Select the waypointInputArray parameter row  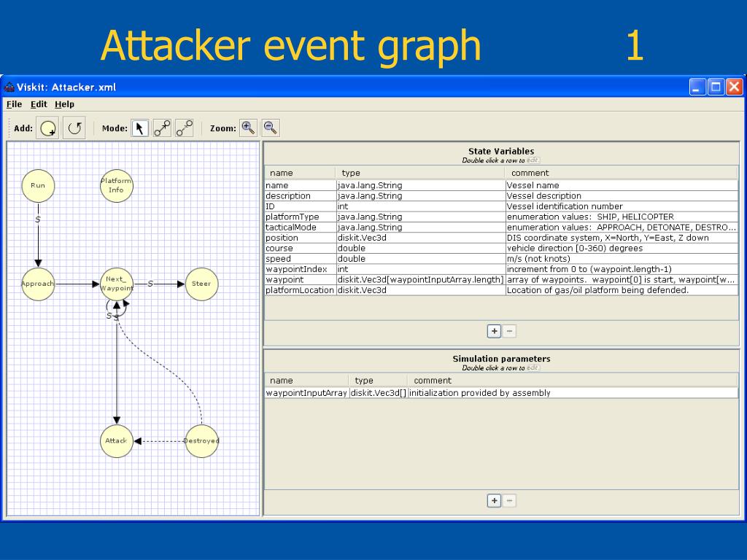[x=306, y=393]
